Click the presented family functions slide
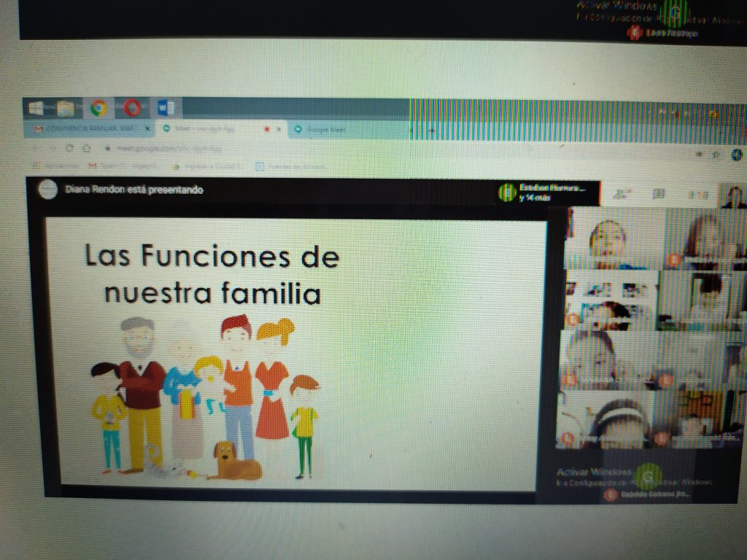The height and width of the screenshot is (560, 747). coord(295,352)
